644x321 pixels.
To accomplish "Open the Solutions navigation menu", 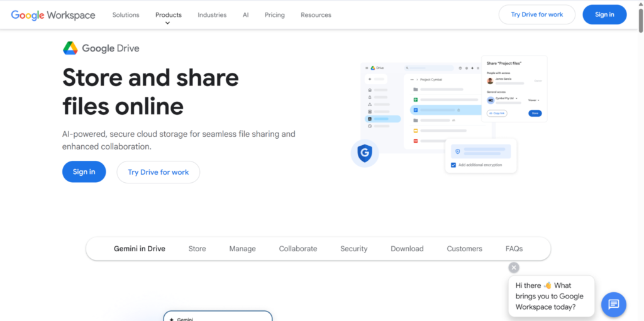I will coord(126,15).
